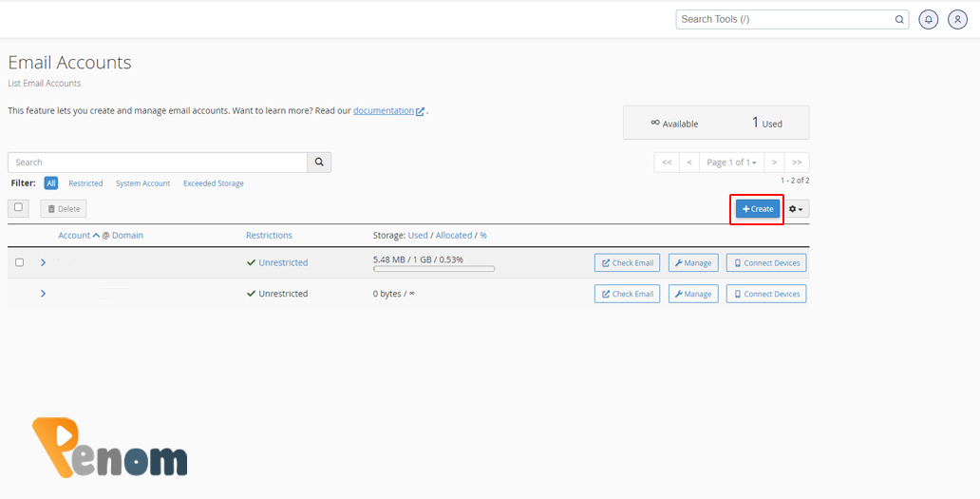
Task: Open the documentation external link icon
Action: pos(421,111)
